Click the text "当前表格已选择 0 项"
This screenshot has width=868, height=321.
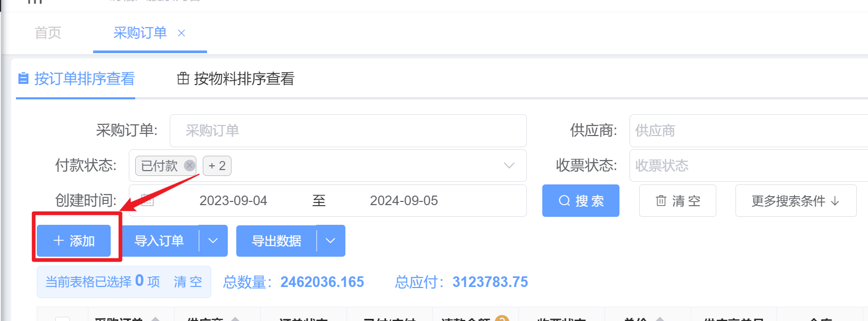103,281
